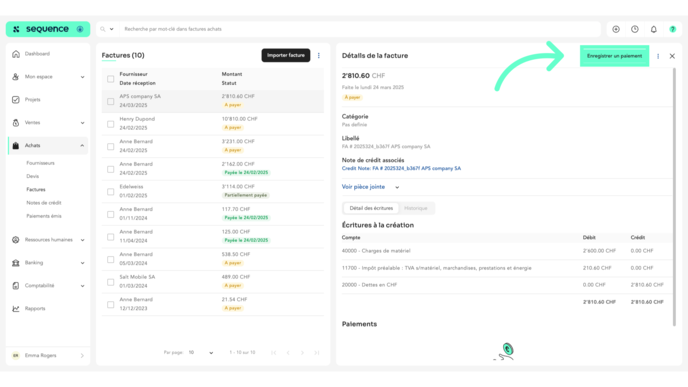Close the invoice details panel
Viewport: 688px width, 387px height.
pyautogui.click(x=672, y=56)
